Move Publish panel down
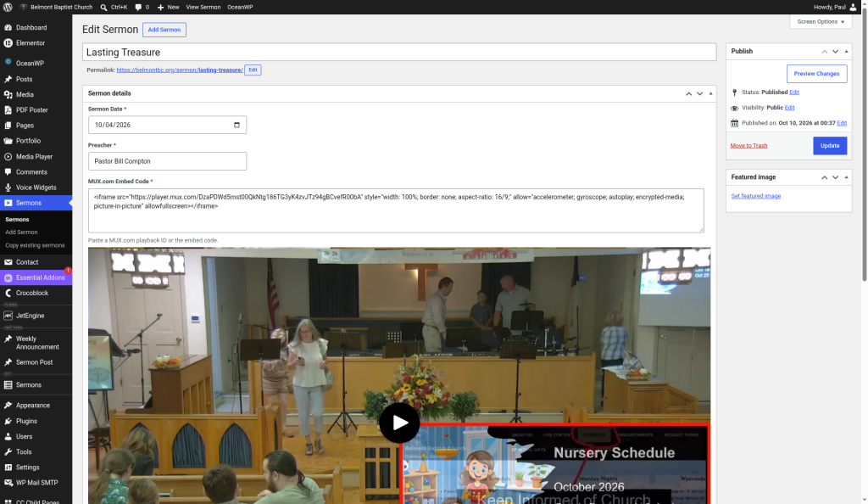 835,52
